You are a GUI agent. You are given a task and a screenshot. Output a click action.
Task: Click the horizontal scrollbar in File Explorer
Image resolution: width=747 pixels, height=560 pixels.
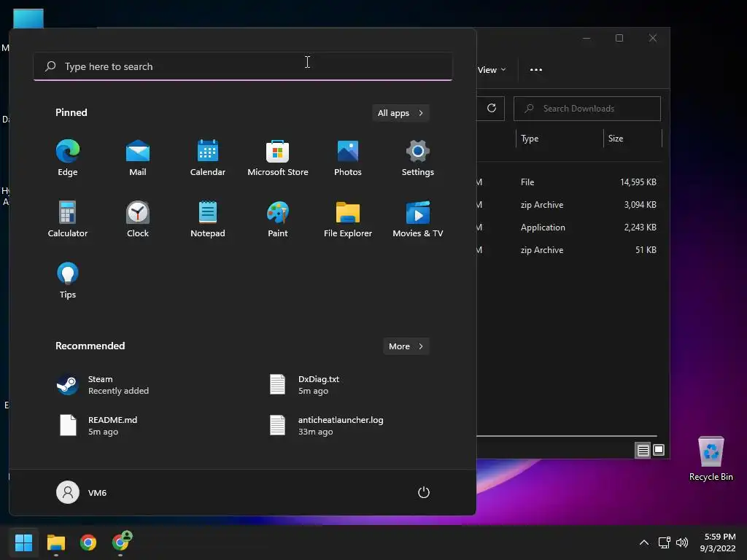[566, 436]
